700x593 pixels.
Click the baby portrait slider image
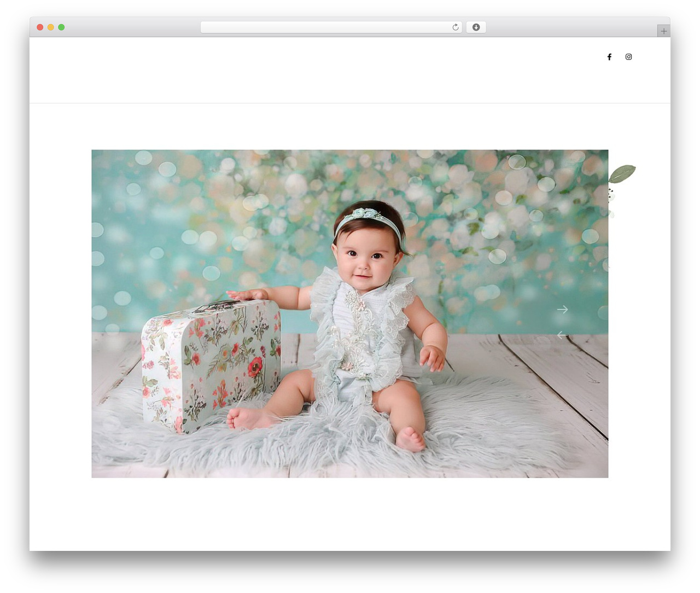(350, 313)
